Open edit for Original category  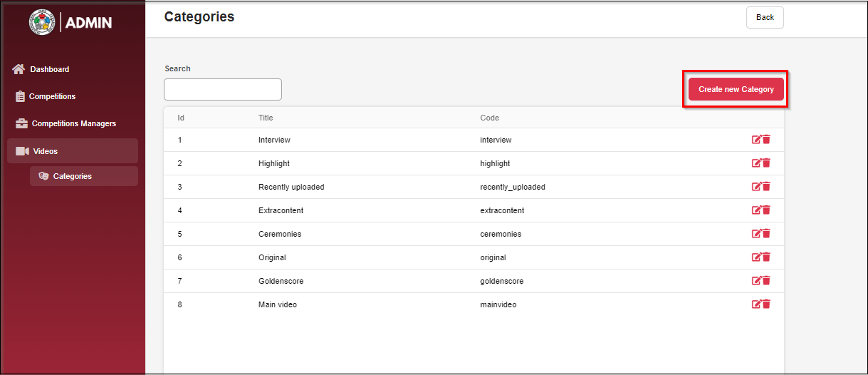tap(756, 257)
